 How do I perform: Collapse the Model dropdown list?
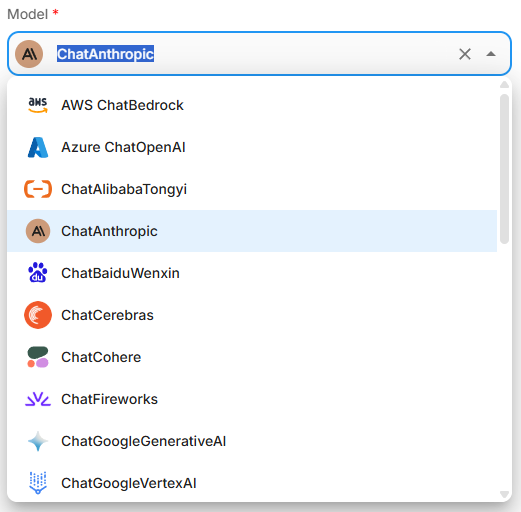pos(491,54)
